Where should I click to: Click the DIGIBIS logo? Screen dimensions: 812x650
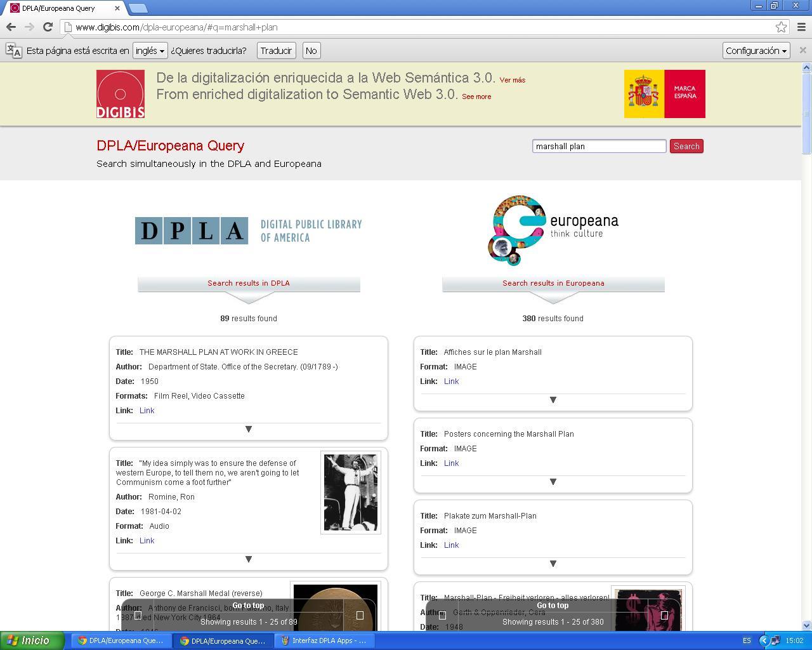coord(121,94)
